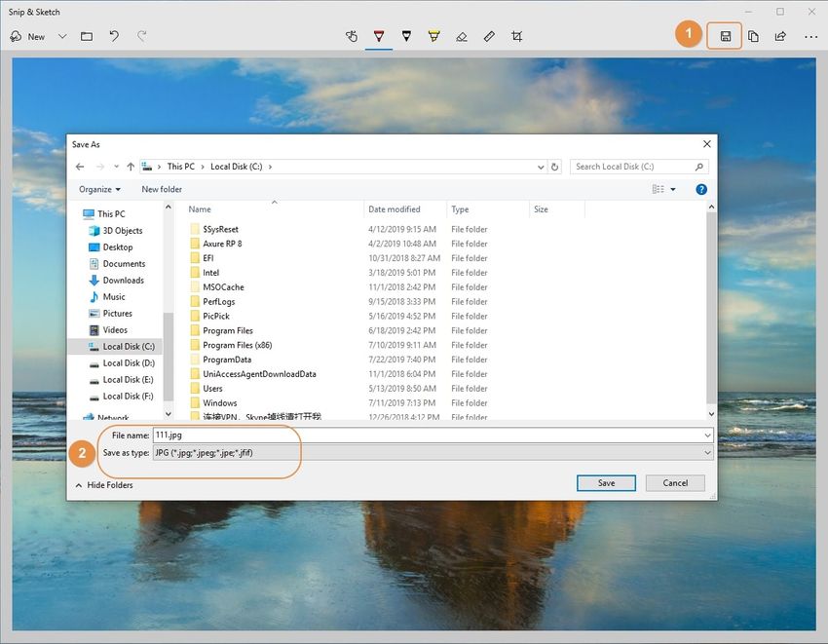
Task: Activate the Crop tool
Action: pos(516,36)
